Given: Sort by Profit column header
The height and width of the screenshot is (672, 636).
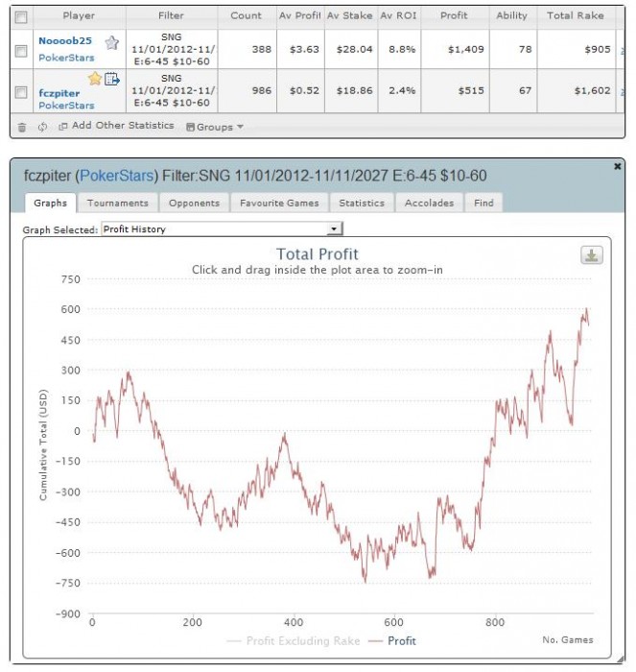Looking at the screenshot, I should tap(455, 16).
